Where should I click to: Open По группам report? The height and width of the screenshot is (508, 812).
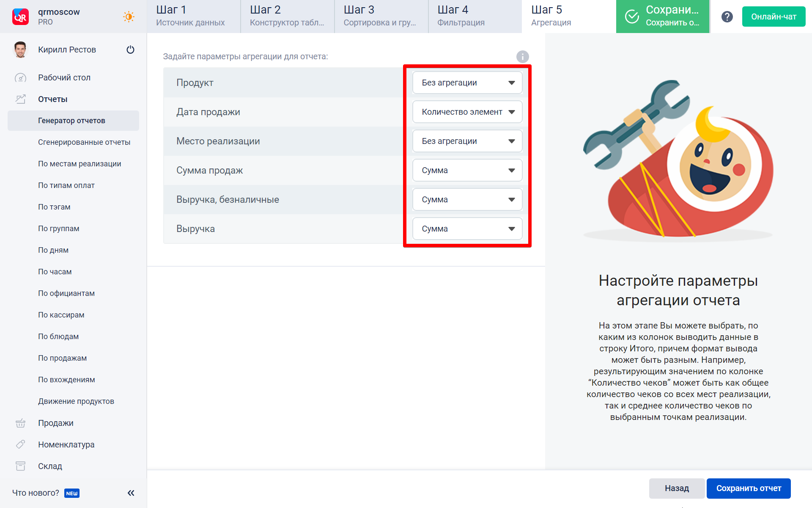tap(59, 229)
